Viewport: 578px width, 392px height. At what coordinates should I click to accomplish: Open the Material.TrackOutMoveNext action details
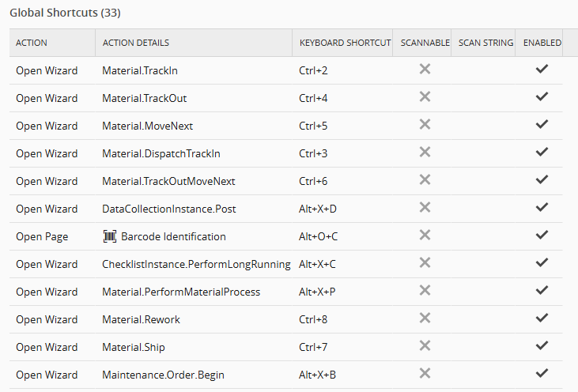[168, 181]
